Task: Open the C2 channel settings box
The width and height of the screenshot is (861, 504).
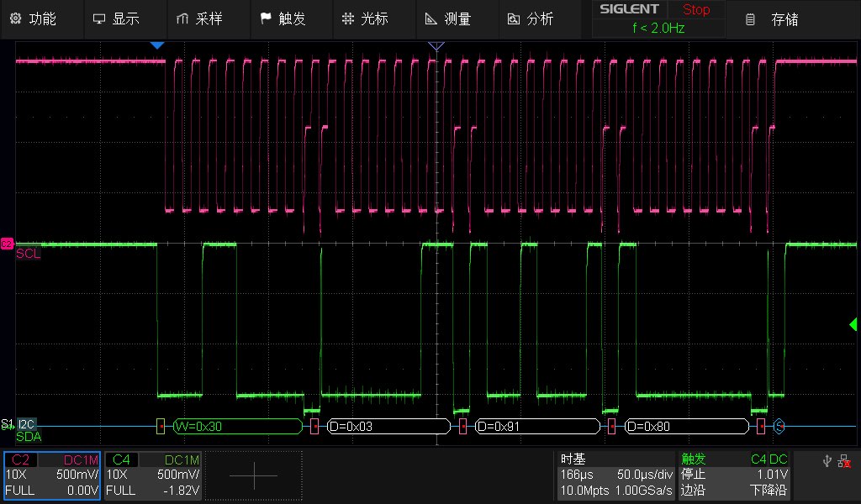Action: point(52,475)
